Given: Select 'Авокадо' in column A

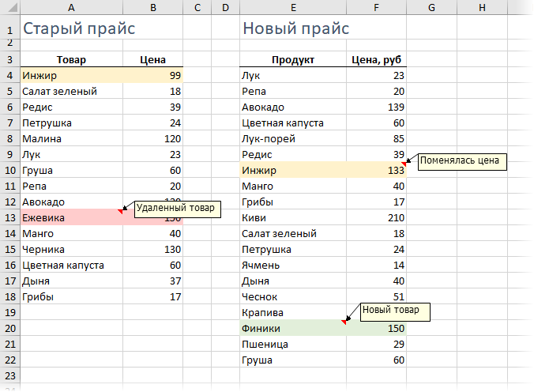Looking at the screenshot, I should 72,202.
